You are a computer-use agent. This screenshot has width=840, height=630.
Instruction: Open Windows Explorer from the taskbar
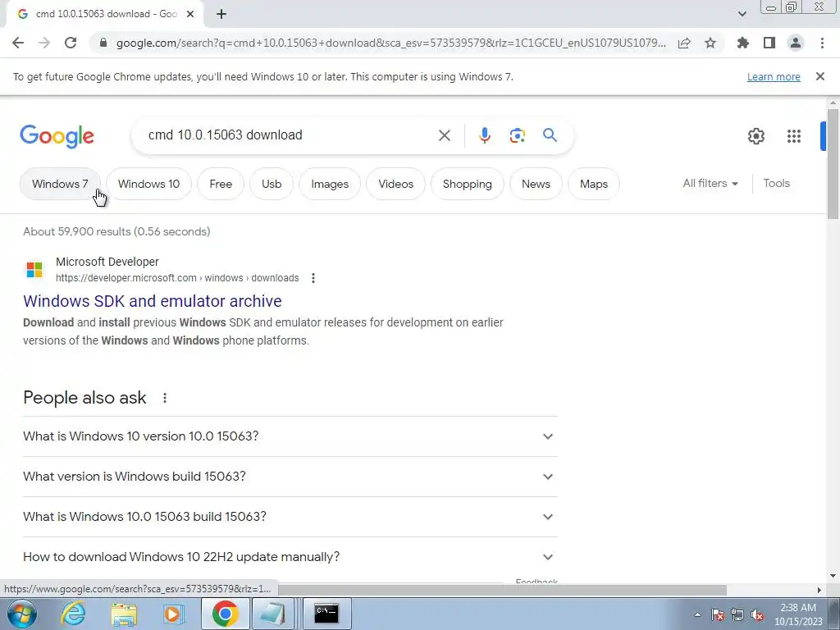click(x=125, y=614)
